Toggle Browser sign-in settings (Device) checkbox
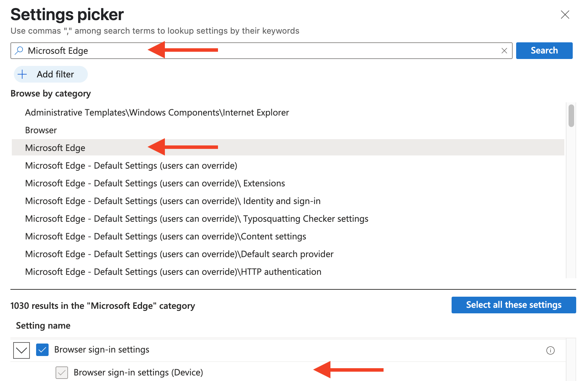588x381 pixels. (x=62, y=373)
